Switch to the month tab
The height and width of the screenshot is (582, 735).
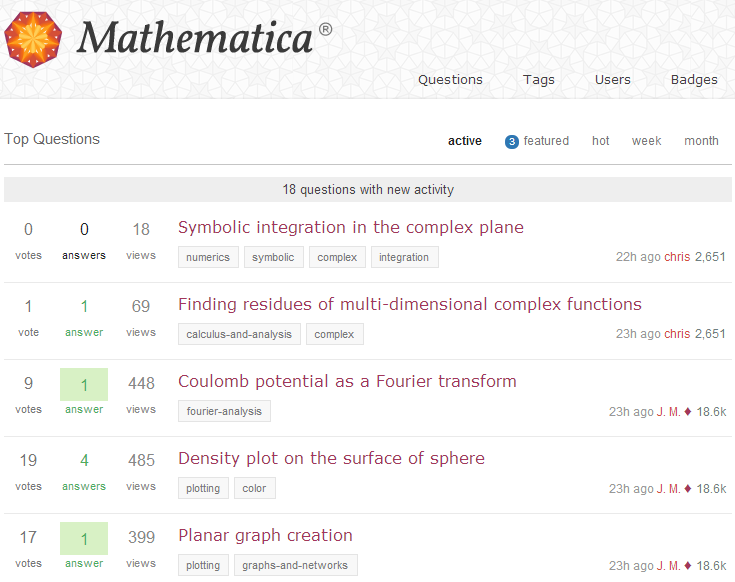(701, 141)
